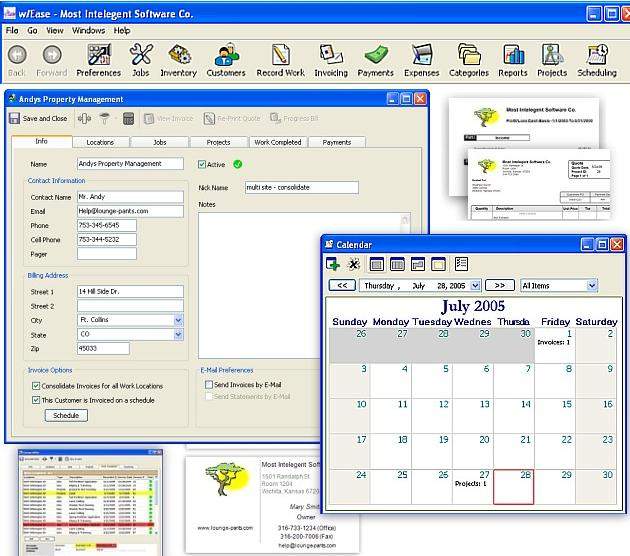630x556 pixels.
Task: Toggle Consolidate Invoices for all Work Locations
Action: [36, 386]
